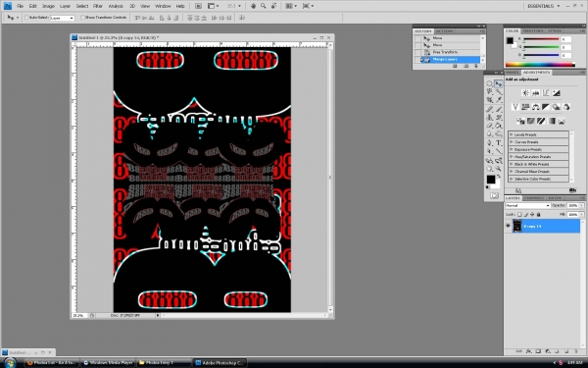This screenshot has width=588, height=368.
Task: Enable Show Transform Controls checkbox
Action: click(83, 18)
